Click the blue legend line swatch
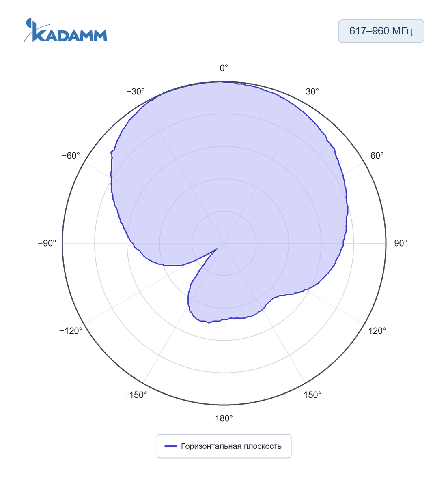The height and width of the screenshot is (491, 448). pyautogui.click(x=171, y=446)
